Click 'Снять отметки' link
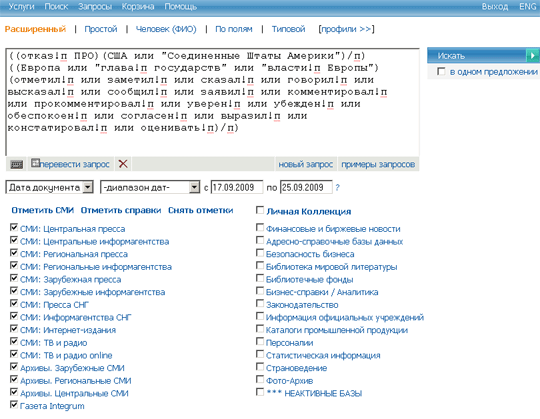Viewport: 540px width, 419px height. [x=200, y=210]
